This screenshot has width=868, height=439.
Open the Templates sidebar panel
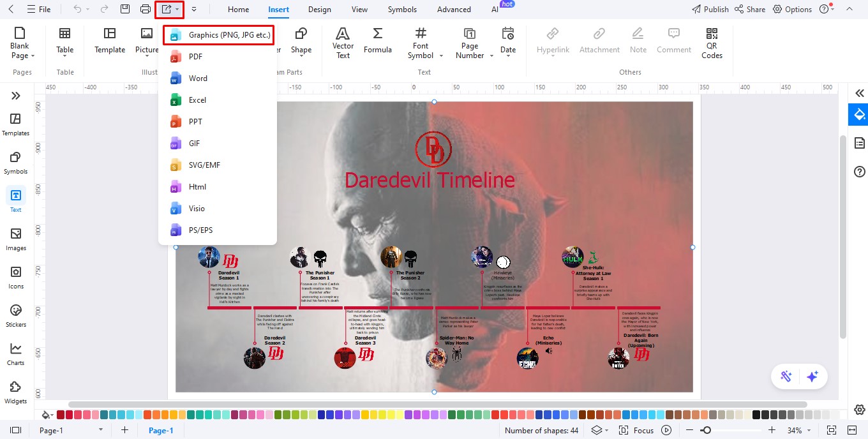(x=16, y=124)
